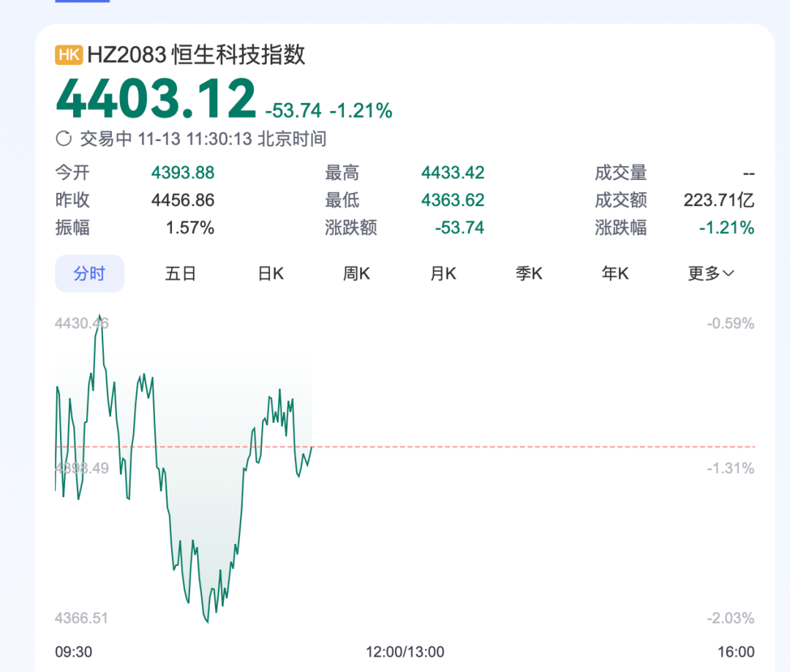790x672 pixels.
Task: Click the lowest trough of the price line
Action: coord(207,622)
